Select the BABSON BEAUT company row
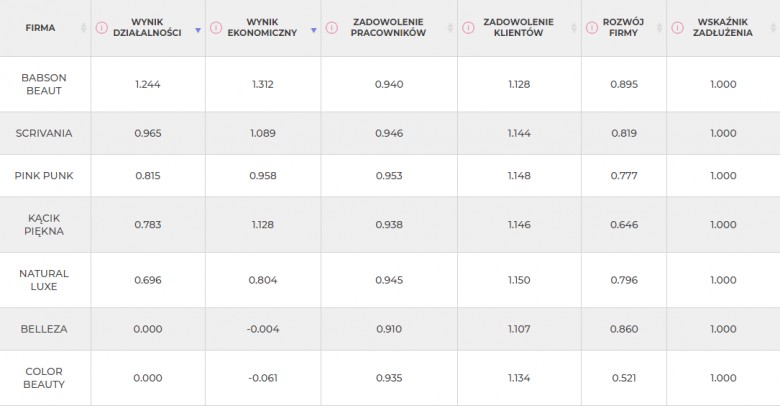780x406 pixels. [390, 84]
